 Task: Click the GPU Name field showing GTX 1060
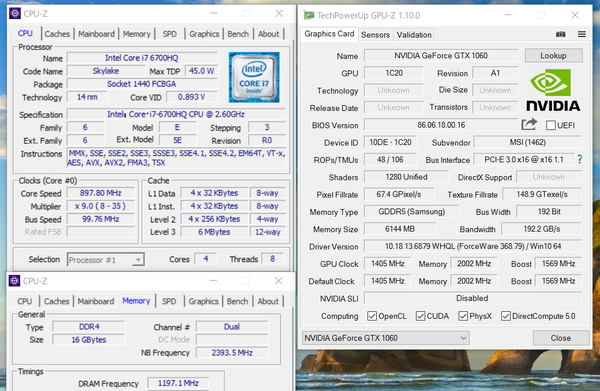pyautogui.click(x=441, y=56)
